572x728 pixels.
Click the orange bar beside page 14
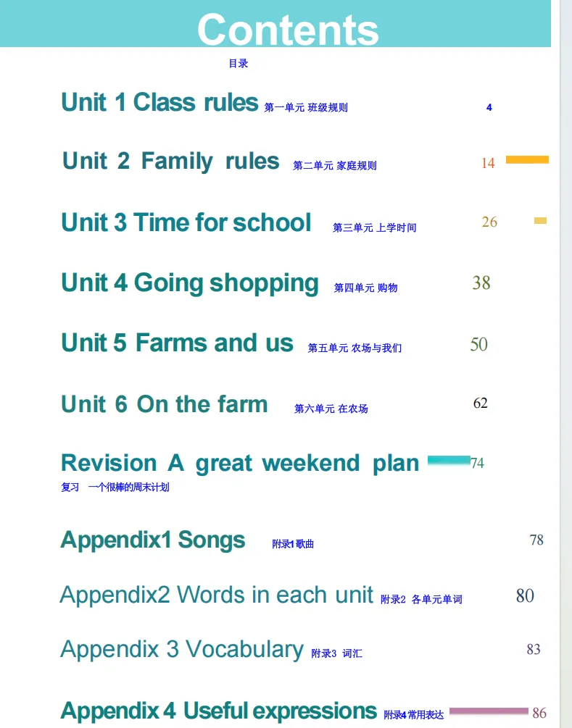pos(527,159)
